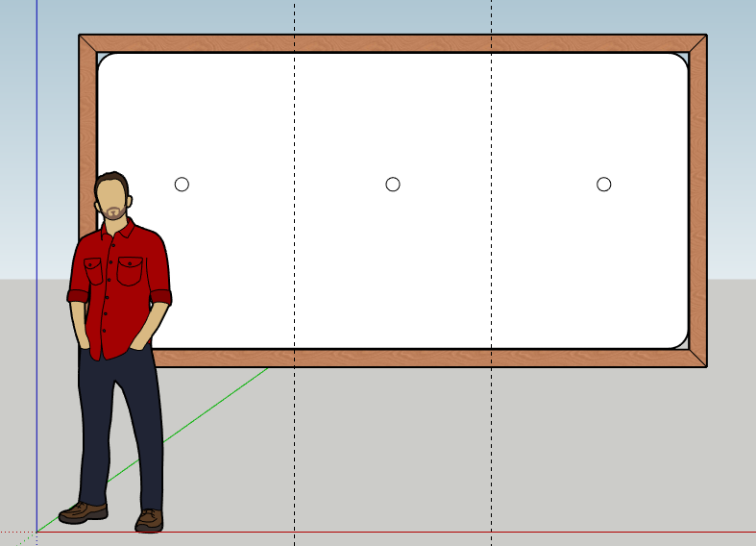Click the right wooden frame side
Viewport: 756px width, 546px height.
coord(697,201)
